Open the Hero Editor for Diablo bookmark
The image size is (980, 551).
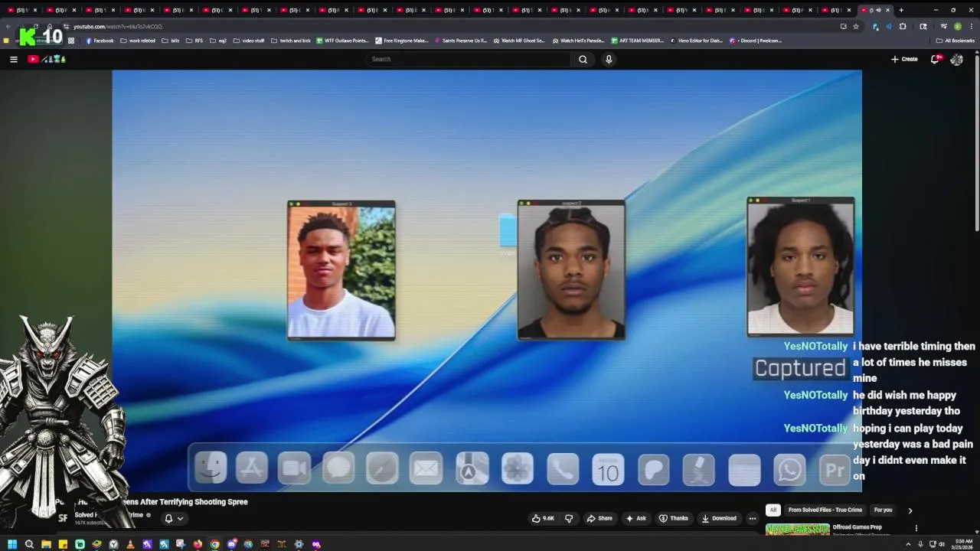[x=696, y=41]
